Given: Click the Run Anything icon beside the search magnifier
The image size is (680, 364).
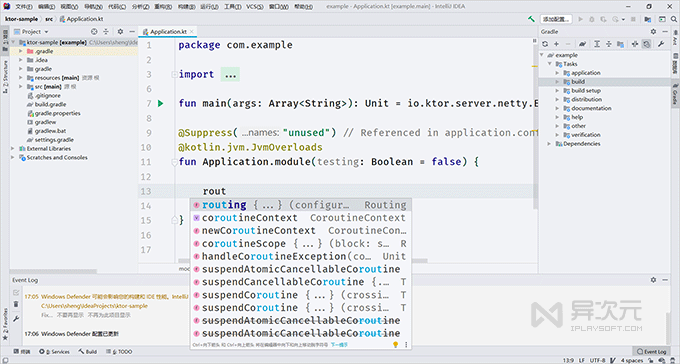Looking at the screenshot, I should click(662, 19).
